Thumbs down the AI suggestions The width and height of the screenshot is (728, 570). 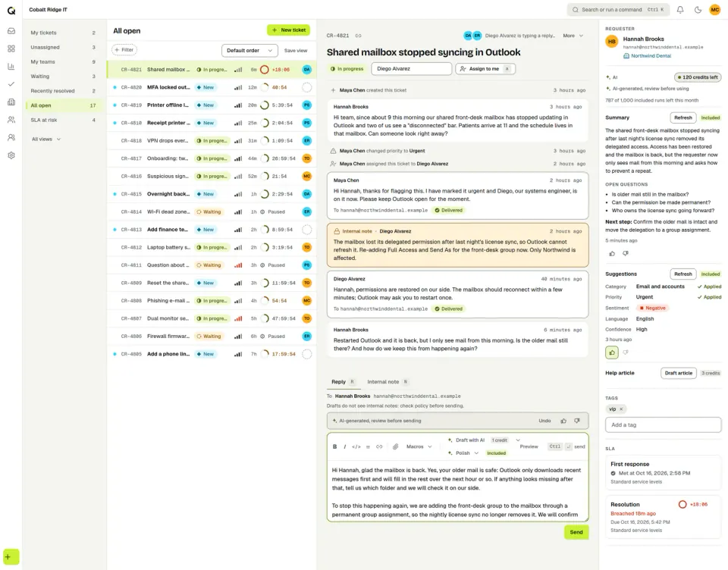pyautogui.click(x=626, y=352)
